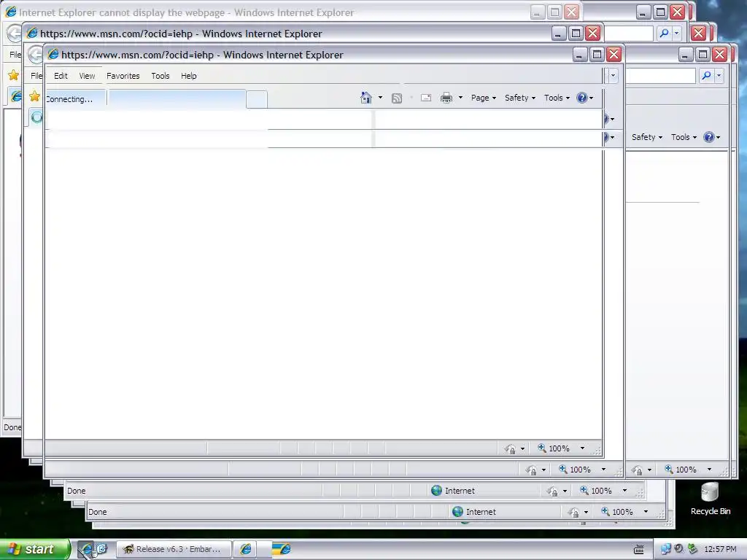Image resolution: width=747 pixels, height=560 pixels.
Task: Click the Safely Remove Hardware tray icon
Action: pos(692,549)
